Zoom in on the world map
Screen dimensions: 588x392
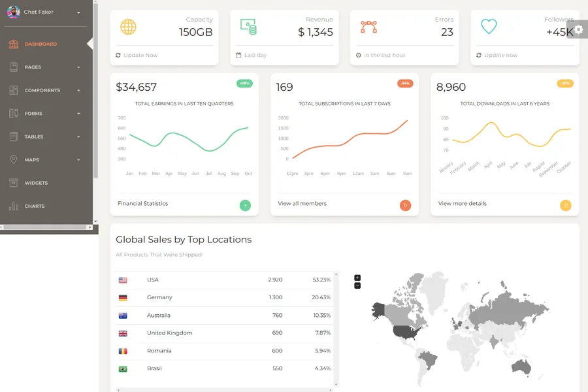[x=357, y=278]
